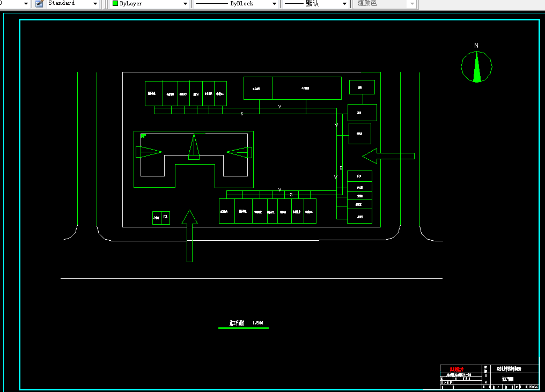Click the red text in title block
Viewport: 545px width, 392px height.
coord(456,369)
